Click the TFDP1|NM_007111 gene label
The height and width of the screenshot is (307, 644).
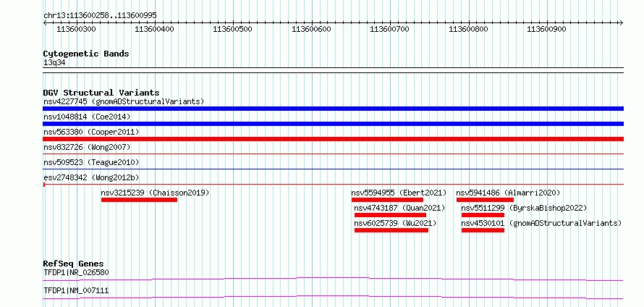point(76,290)
